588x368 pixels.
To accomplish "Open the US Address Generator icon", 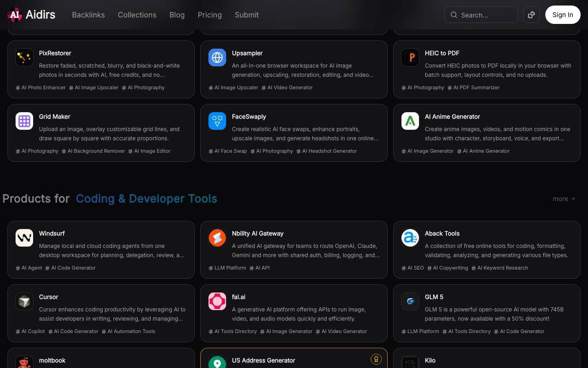I will click(x=217, y=362).
